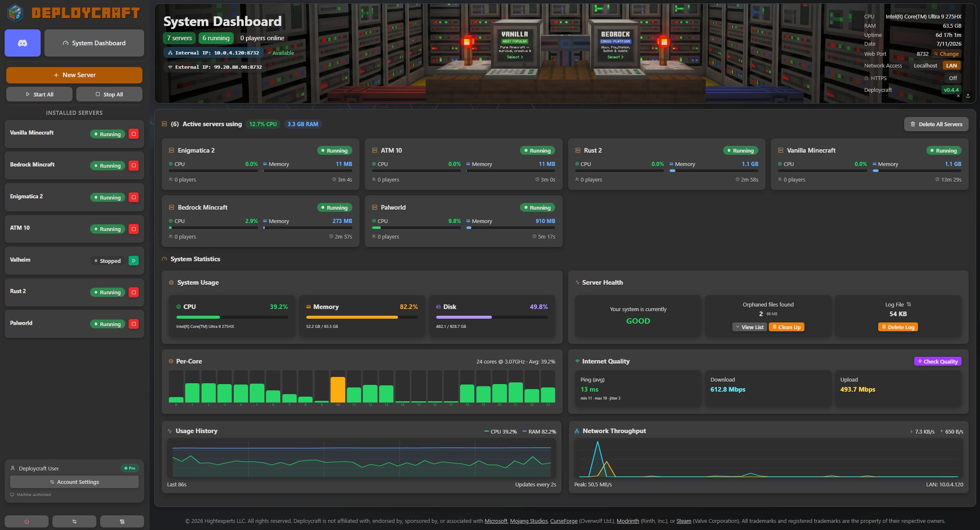Click the Network Throughput header icon
Screen dimensions: 980x530
point(577,431)
